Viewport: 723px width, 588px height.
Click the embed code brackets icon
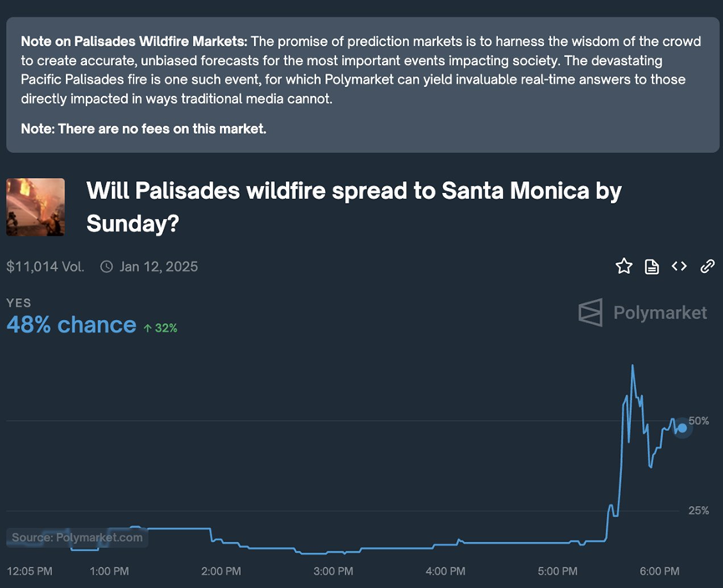pos(680,266)
